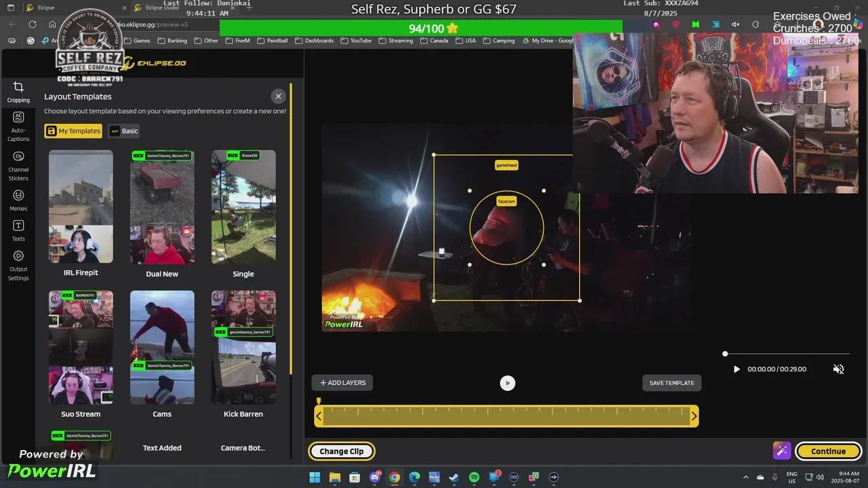Screen dimensions: 868x488
Task: Open the Cropping tool in sidebar
Action: point(18,92)
